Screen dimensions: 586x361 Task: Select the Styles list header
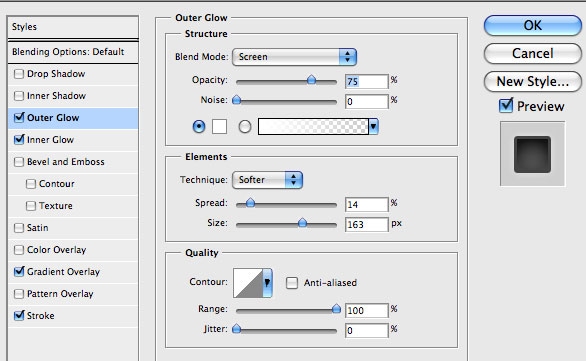(x=73, y=27)
